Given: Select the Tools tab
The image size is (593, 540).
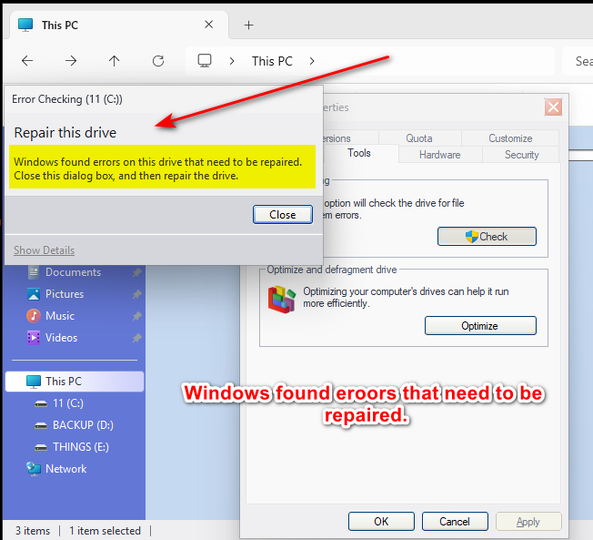Looking at the screenshot, I should click(x=359, y=153).
